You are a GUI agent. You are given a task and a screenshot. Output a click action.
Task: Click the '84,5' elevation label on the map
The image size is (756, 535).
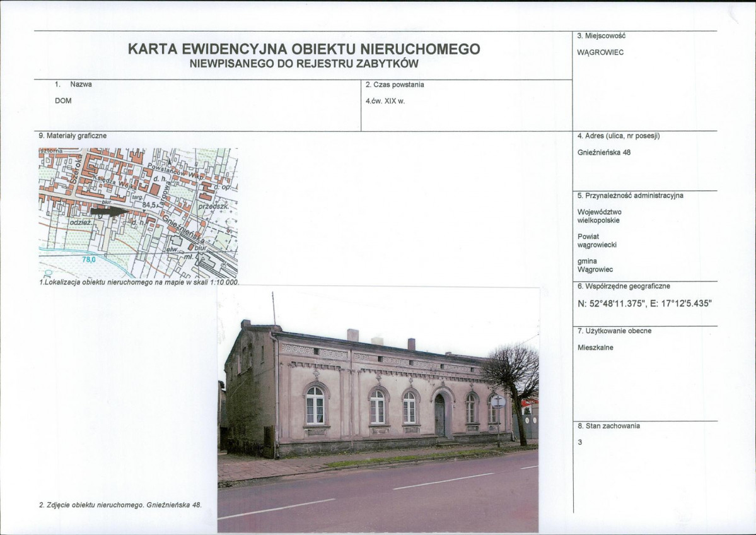(x=150, y=206)
